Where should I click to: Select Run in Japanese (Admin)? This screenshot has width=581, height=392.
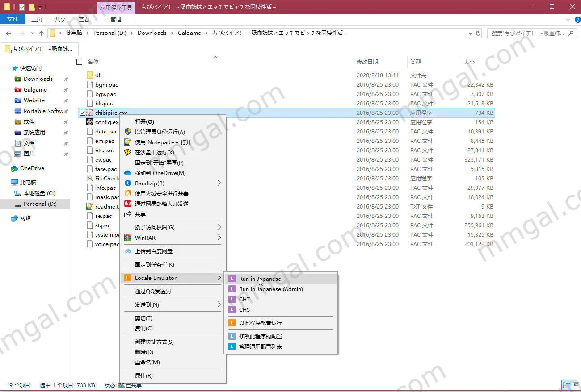[x=270, y=289]
